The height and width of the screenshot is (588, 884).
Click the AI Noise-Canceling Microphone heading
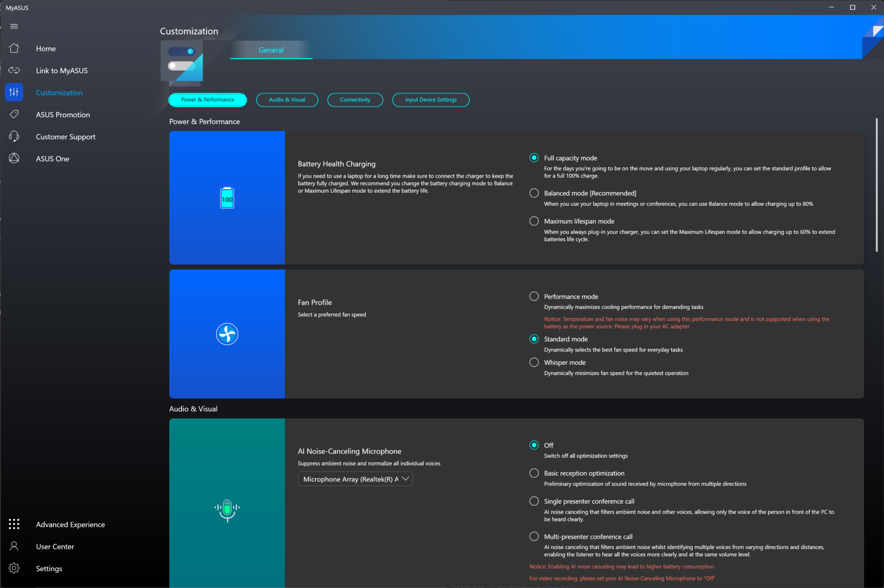(350, 451)
